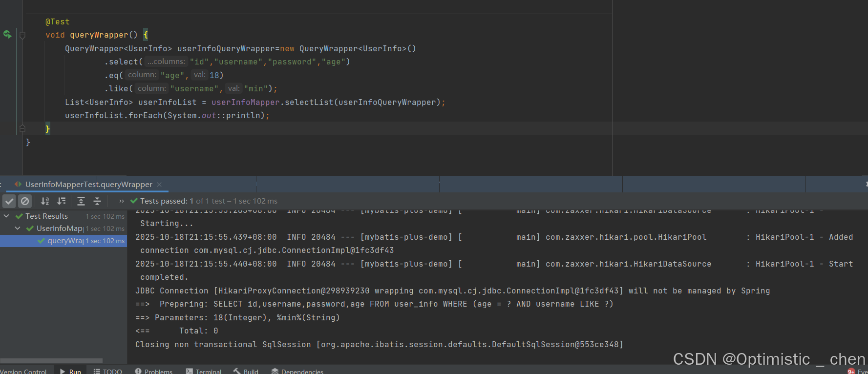Screen dimensions: 868x374
Task: Open the Problems tool window
Action: (153, 372)
